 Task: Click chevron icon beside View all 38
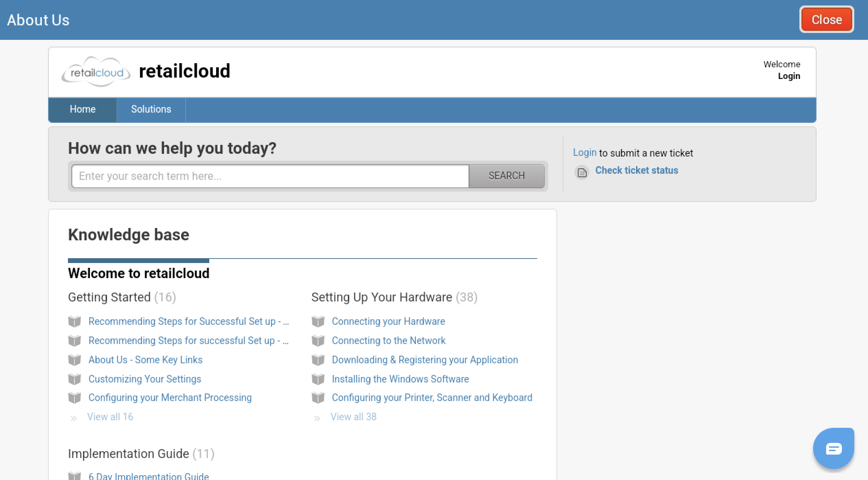click(x=317, y=418)
